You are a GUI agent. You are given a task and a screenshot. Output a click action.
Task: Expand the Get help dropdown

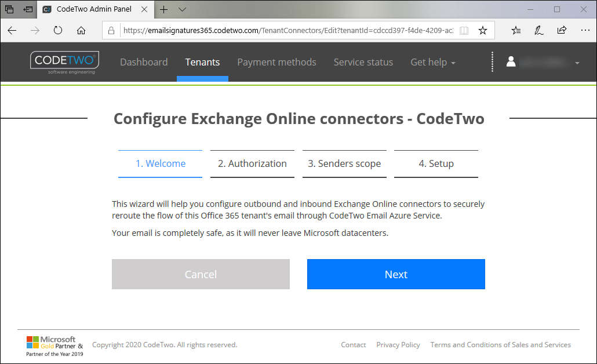point(432,62)
